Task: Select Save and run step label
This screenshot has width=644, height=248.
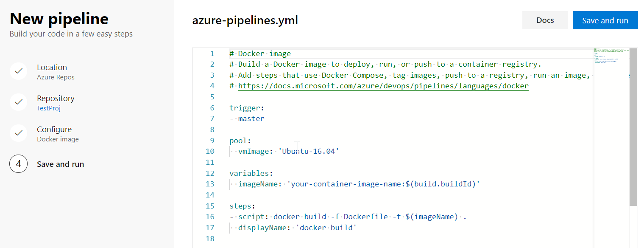Action: click(x=60, y=164)
